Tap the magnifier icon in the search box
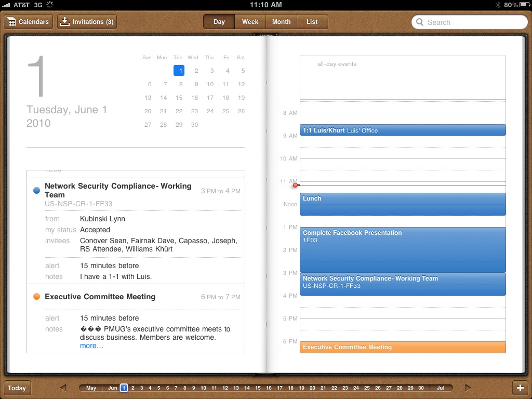532x399 pixels. pyautogui.click(x=420, y=22)
